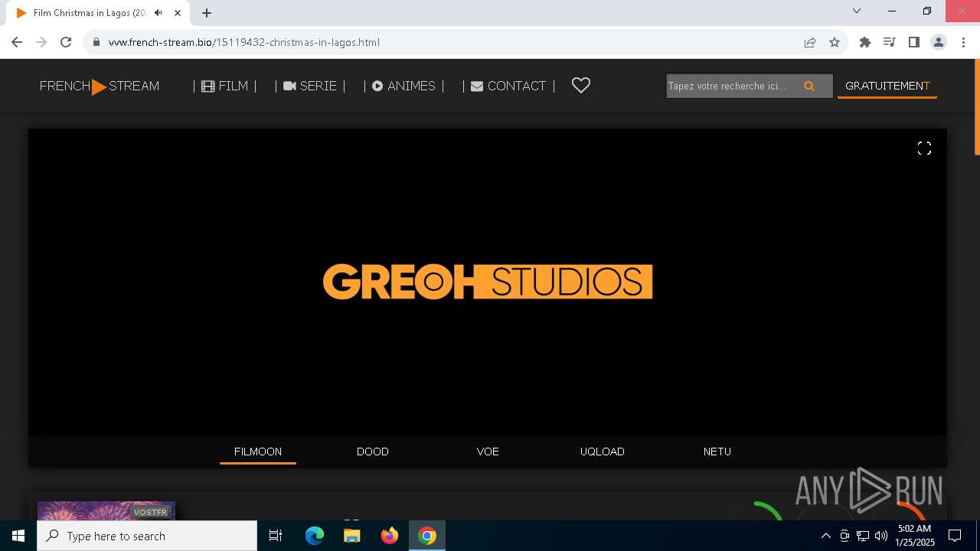Click the video player area
The height and width of the screenshot is (551, 980).
488,282
